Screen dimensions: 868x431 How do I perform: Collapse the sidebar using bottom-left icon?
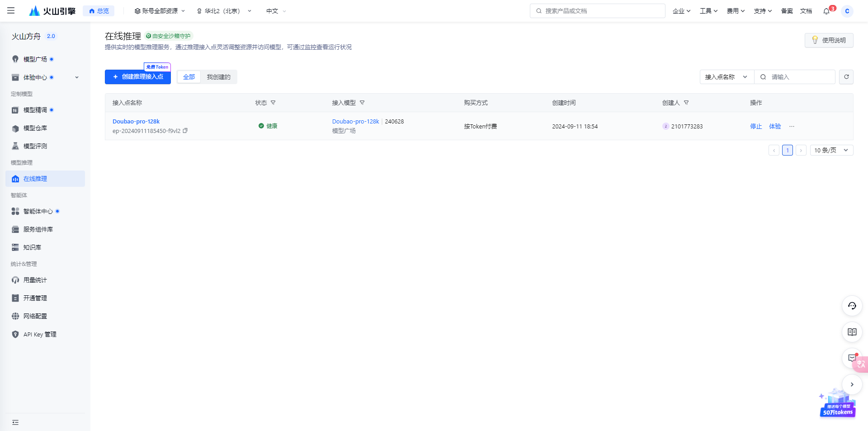click(15, 422)
